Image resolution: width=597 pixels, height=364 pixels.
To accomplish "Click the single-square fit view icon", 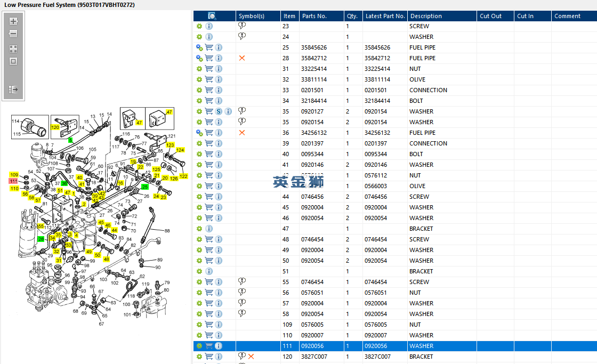I will click(13, 61).
